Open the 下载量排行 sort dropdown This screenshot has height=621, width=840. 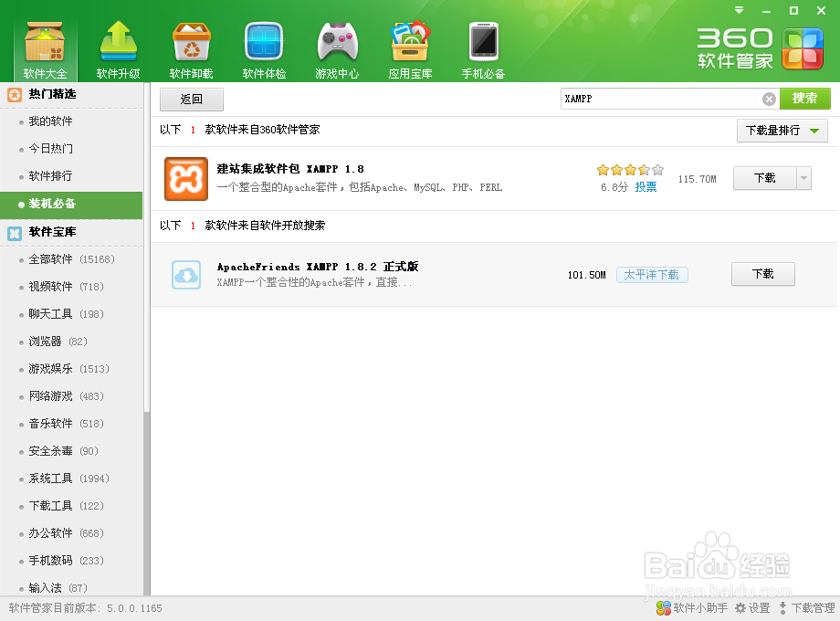[x=782, y=131]
